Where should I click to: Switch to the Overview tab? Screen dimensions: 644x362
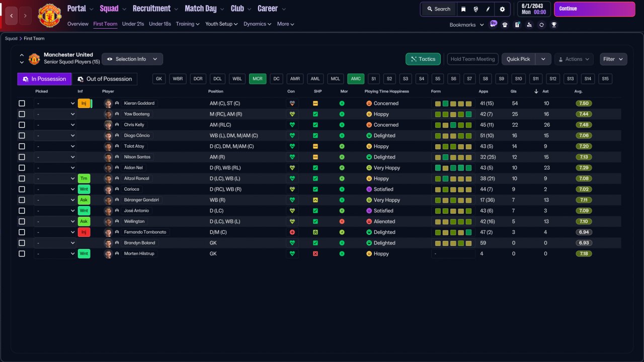tap(78, 24)
